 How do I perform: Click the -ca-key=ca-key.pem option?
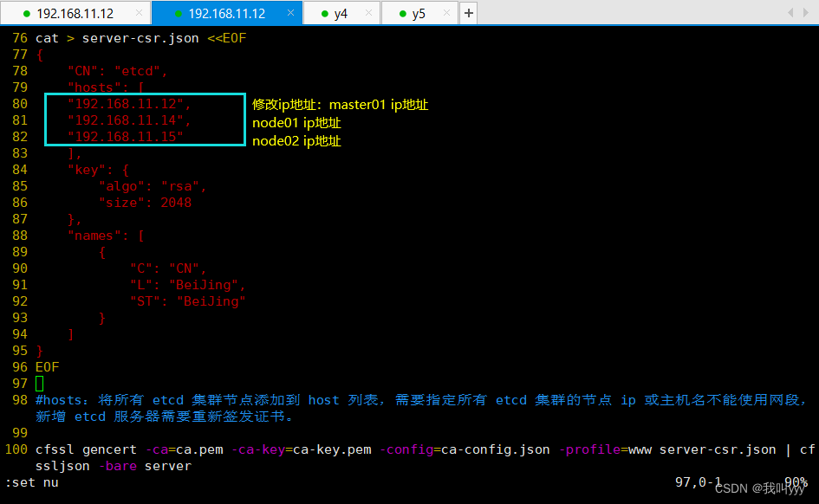(x=302, y=449)
